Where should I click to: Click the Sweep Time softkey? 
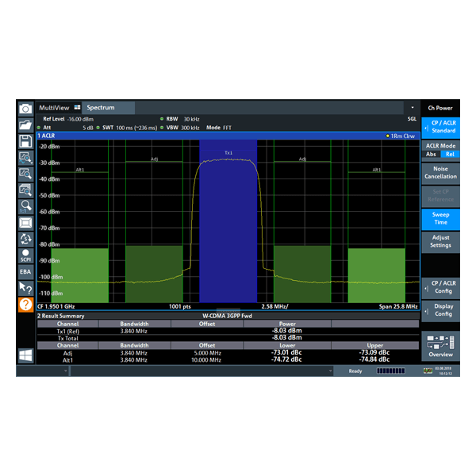click(440, 219)
